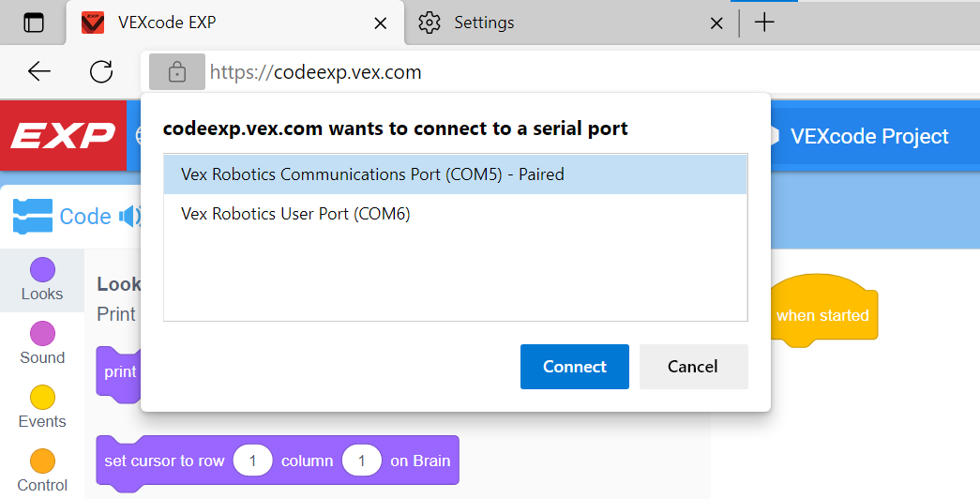Click the red EXP logo

point(63,136)
